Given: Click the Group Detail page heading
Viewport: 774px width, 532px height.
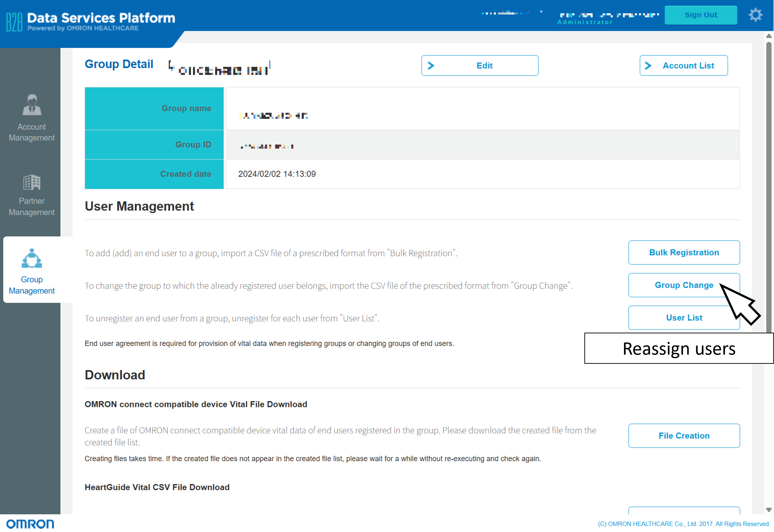Looking at the screenshot, I should (x=119, y=64).
